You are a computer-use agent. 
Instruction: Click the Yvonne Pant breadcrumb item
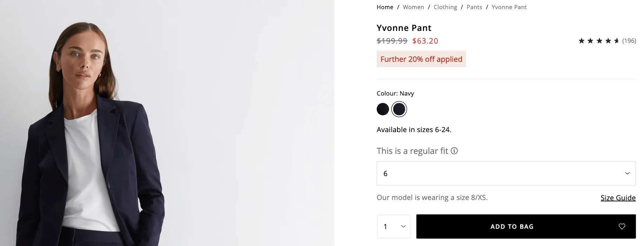point(509,7)
